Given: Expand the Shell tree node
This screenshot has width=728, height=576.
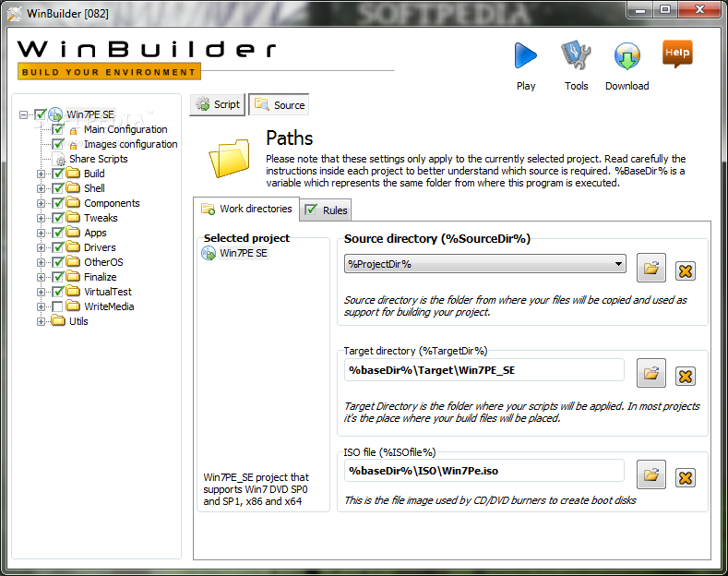Looking at the screenshot, I should (x=41, y=188).
